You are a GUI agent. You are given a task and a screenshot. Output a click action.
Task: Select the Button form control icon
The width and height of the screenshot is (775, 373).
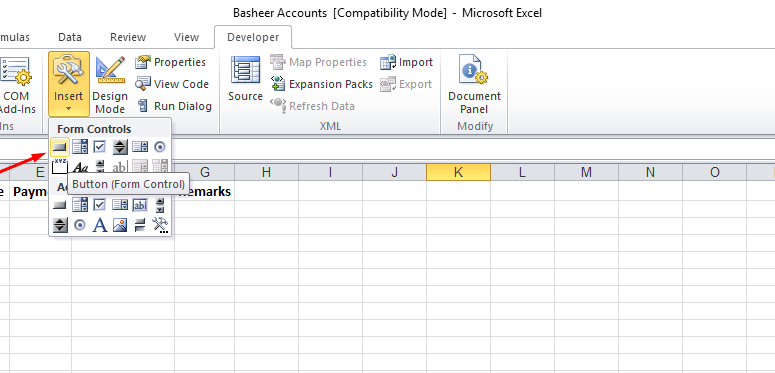60,147
